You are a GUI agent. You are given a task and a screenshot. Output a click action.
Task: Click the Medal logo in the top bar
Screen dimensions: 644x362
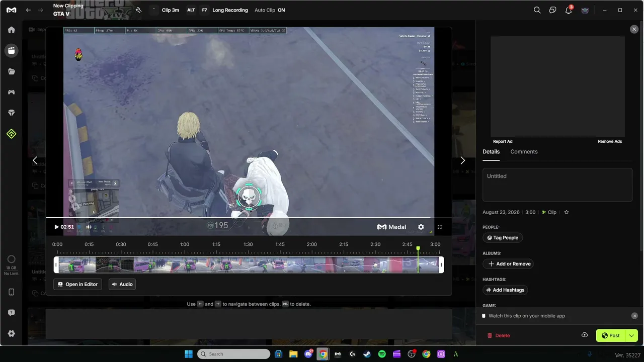pyautogui.click(x=11, y=10)
